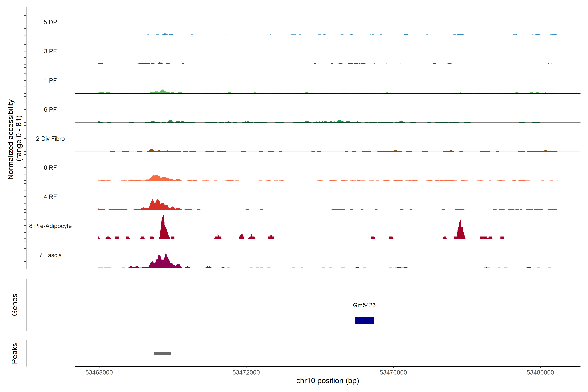Select the 5 DP track label
The height and width of the screenshot is (392, 588).
click(50, 22)
